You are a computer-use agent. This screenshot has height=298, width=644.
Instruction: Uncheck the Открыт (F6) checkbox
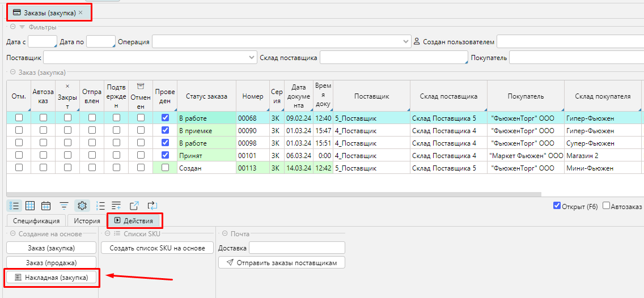tap(557, 206)
